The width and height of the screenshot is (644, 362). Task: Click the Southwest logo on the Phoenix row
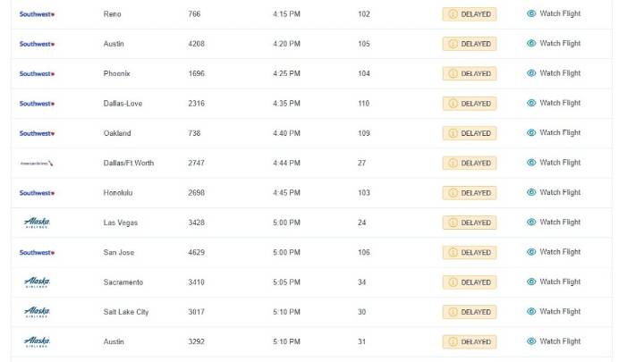pyautogui.click(x=38, y=73)
